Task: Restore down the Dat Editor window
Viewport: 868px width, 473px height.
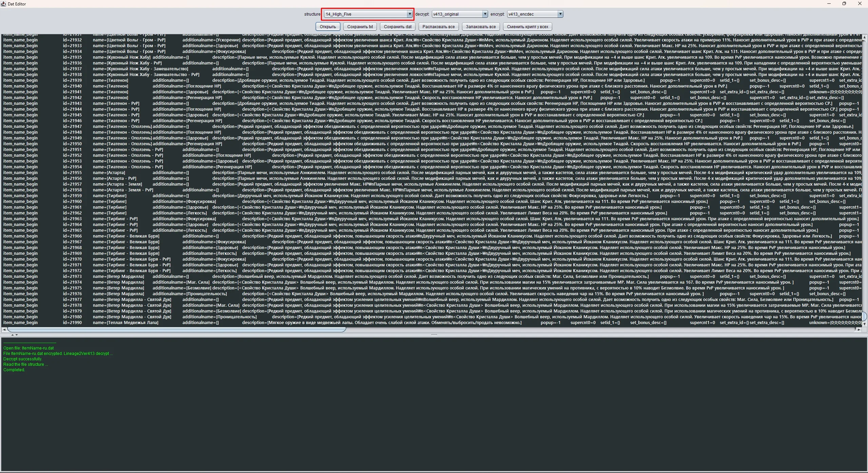Action: [844, 4]
